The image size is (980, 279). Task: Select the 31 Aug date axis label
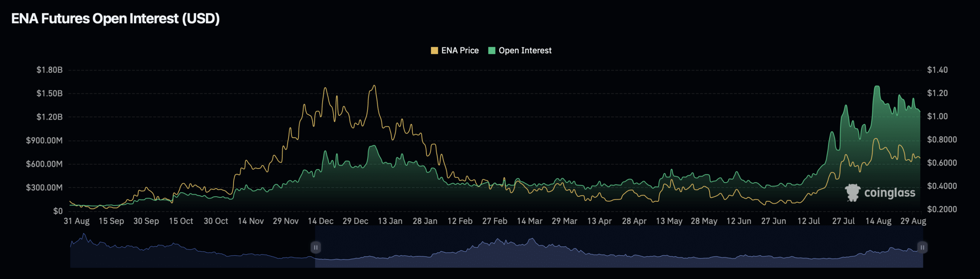(x=77, y=221)
